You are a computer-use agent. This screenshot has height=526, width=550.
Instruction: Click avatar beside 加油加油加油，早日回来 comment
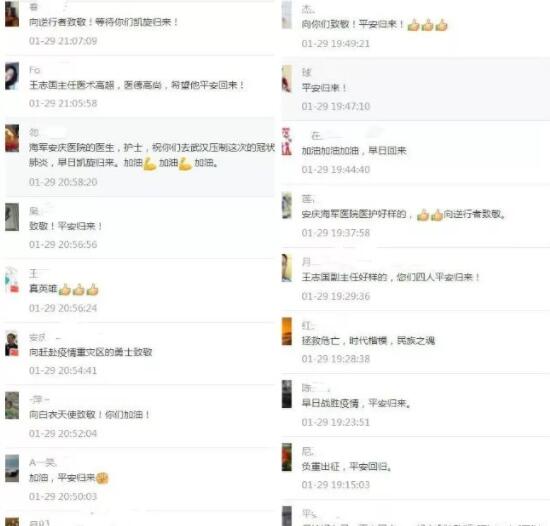tap(287, 141)
